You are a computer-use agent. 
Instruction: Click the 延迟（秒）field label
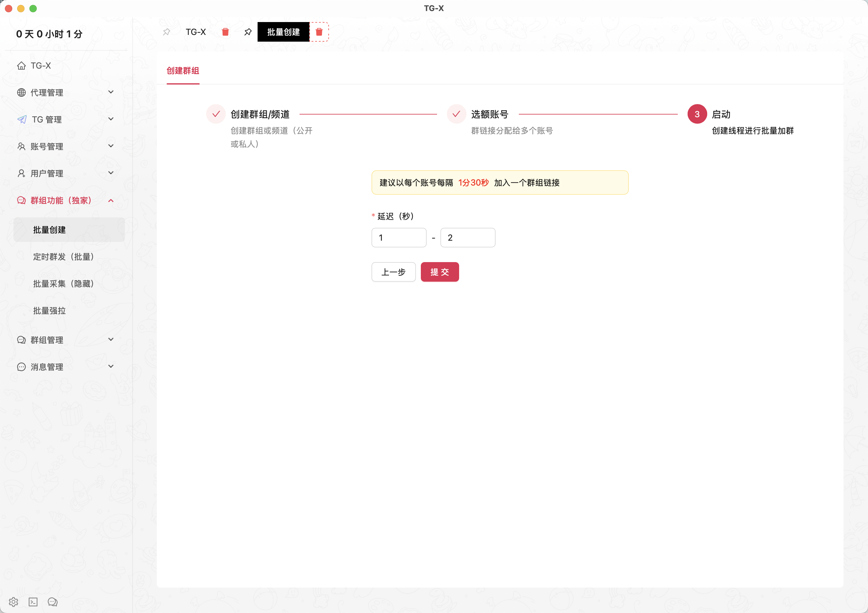click(x=396, y=216)
